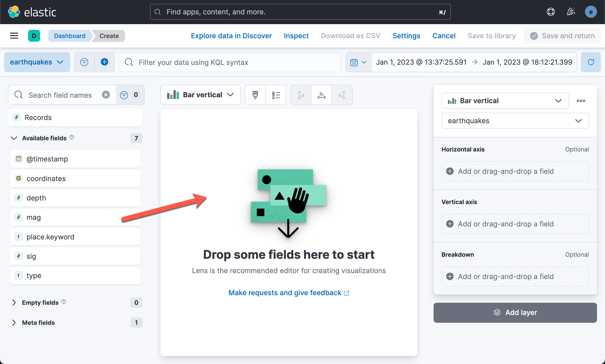Open the saved filter menu icon

(84, 62)
